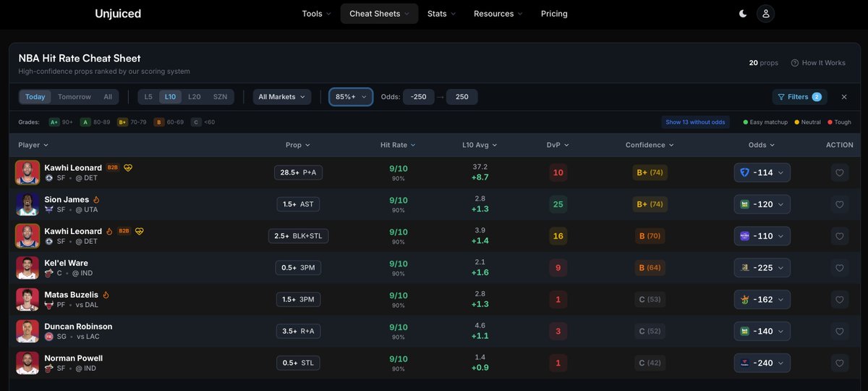This screenshot has width=868, height=391.
Task: Click the A+ grade legend badge
Action: tap(54, 122)
